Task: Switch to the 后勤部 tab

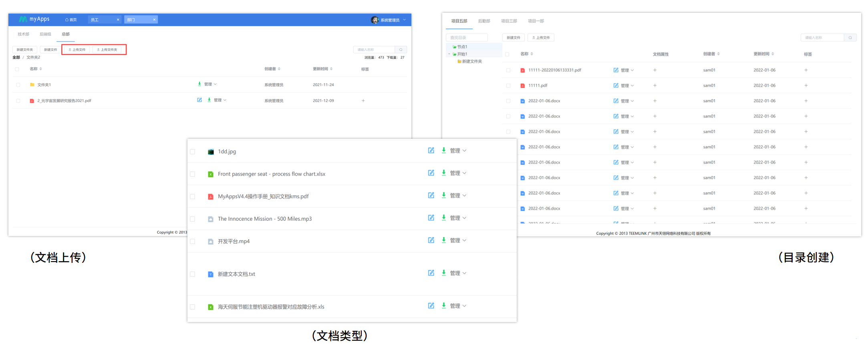Action: pos(484,21)
